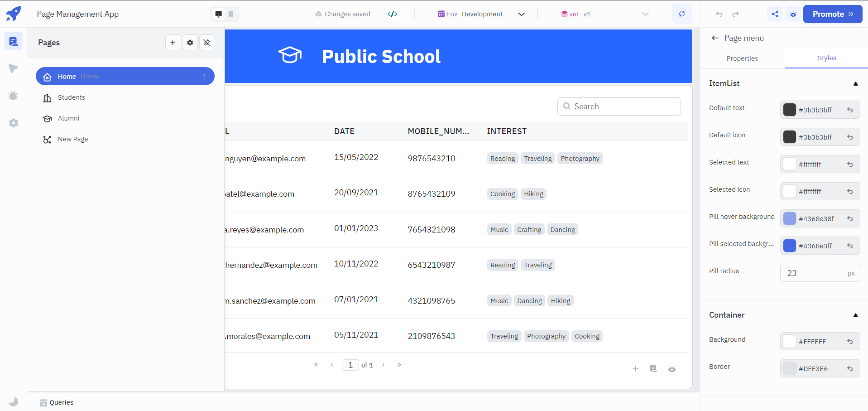Click the plus icon in the table footer
This screenshot has width=868, height=411.
636,369
